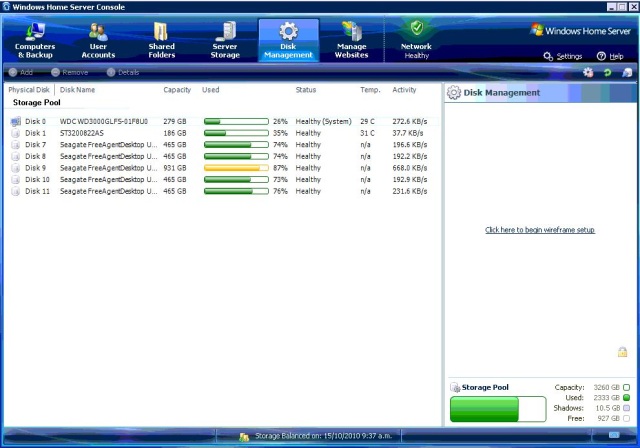The image size is (640, 448).
Task: Check the Network Healthy status shield
Action: click(x=416, y=29)
